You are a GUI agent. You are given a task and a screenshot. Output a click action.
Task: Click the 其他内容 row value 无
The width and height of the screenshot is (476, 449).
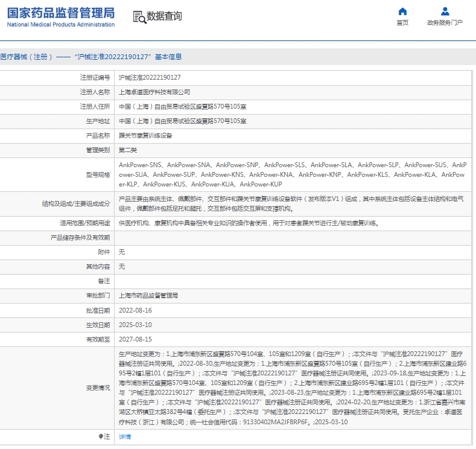(x=122, y=267)
